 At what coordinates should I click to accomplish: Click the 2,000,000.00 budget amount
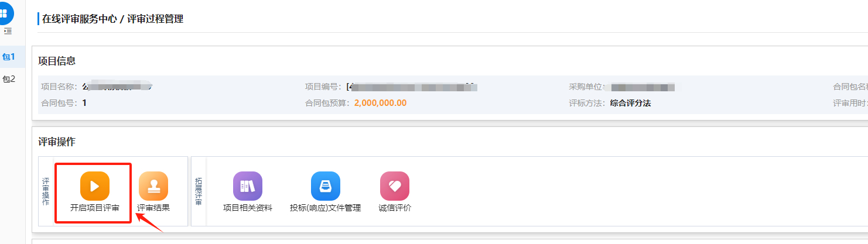click(x=380, y=103)
